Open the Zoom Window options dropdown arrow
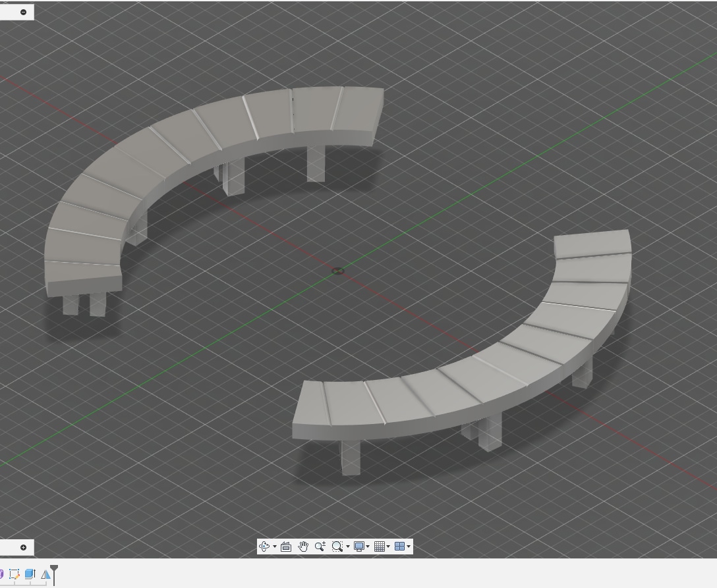The width and height of the screenshot is (717, 588). click(348, 547)
